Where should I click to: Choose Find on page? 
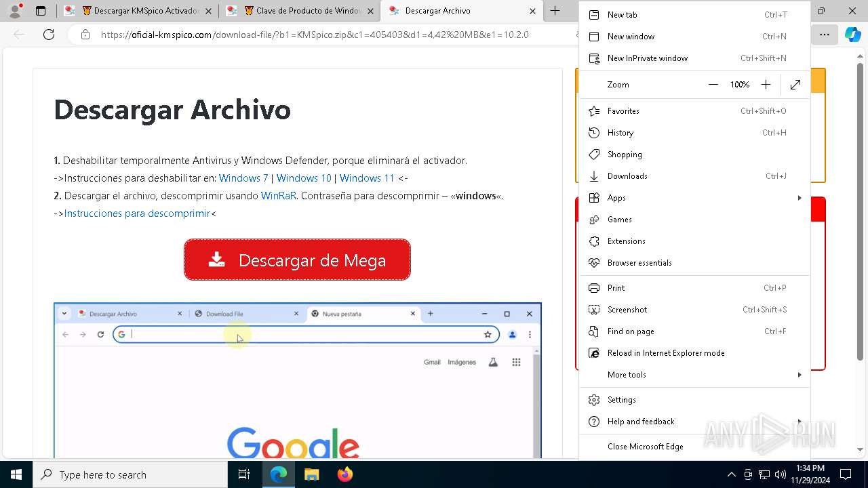click(694, 331)
